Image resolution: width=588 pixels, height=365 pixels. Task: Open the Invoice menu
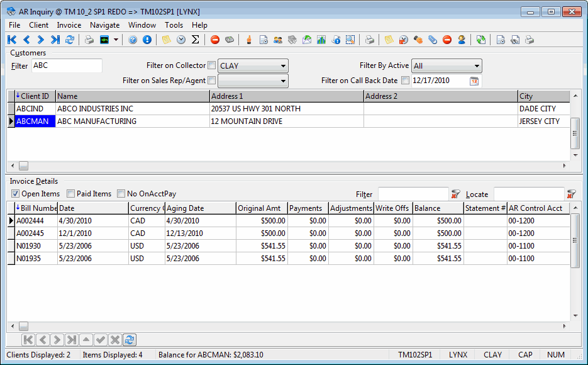coord(69,25)
